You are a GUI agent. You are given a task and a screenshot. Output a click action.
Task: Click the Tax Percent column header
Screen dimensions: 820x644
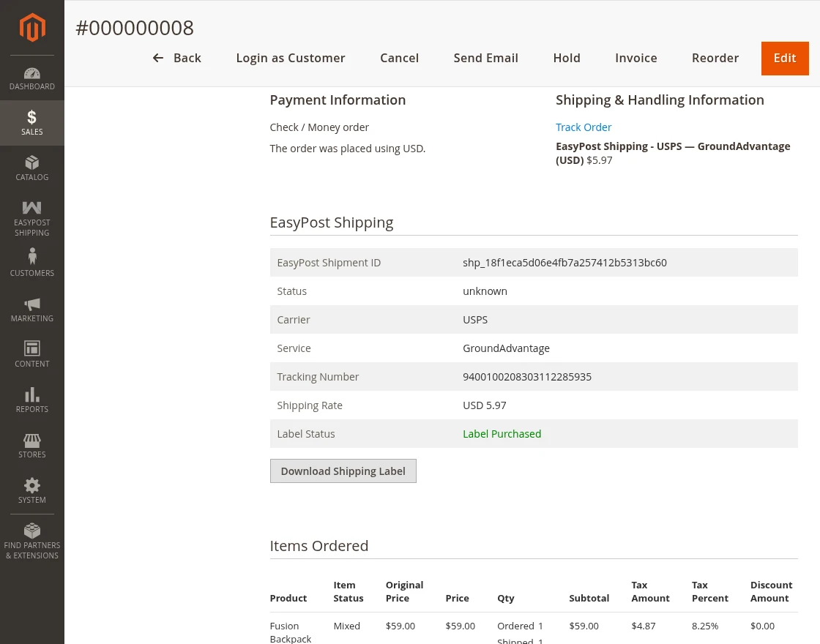pyautogui.click(x=709, y=591)
